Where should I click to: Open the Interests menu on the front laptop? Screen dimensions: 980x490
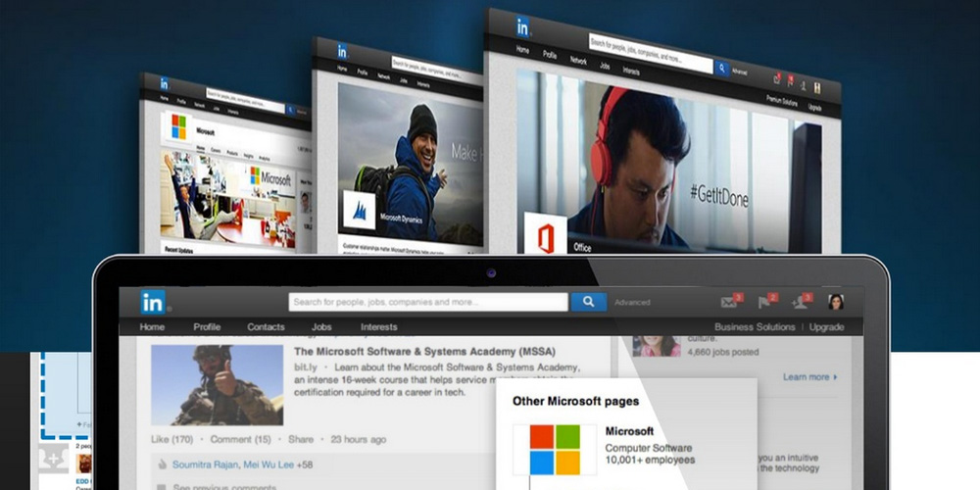(378, 327)
